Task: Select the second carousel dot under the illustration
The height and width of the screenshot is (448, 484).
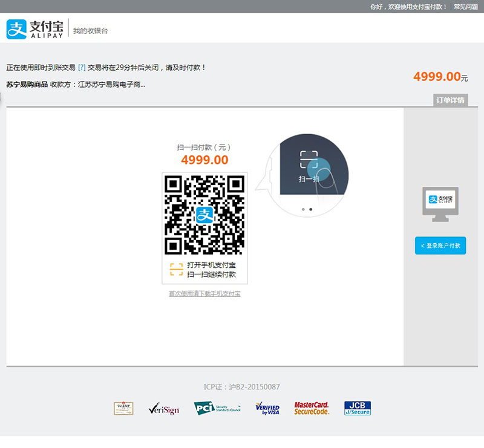Action: [310, 209]
